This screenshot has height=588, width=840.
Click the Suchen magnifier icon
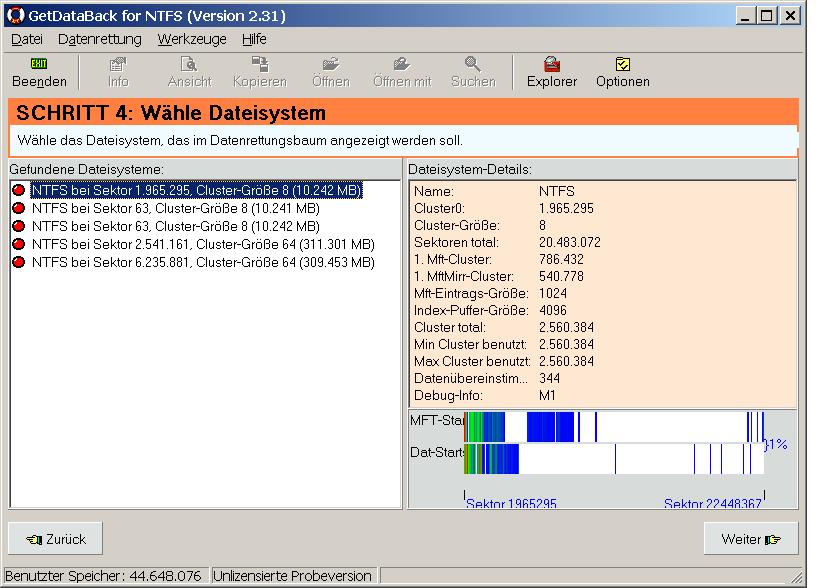tap(472, 64)
